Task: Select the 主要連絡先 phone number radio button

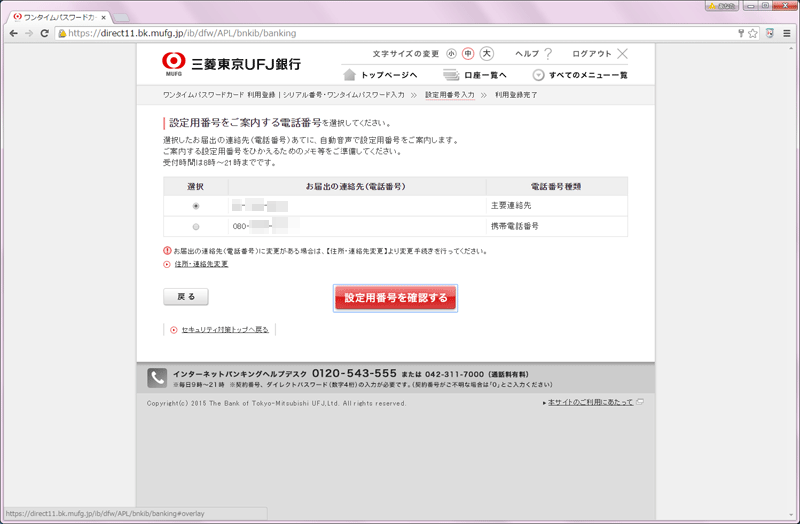Action: [196, 206]
